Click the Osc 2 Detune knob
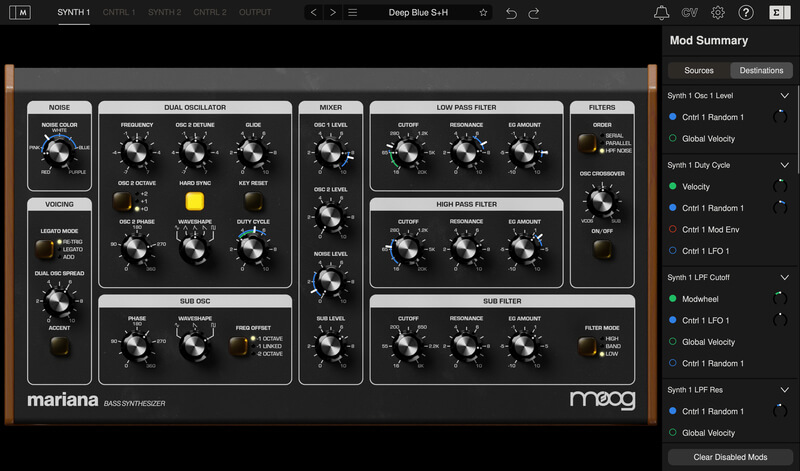800x471 pixels. [x=194, y=152]
